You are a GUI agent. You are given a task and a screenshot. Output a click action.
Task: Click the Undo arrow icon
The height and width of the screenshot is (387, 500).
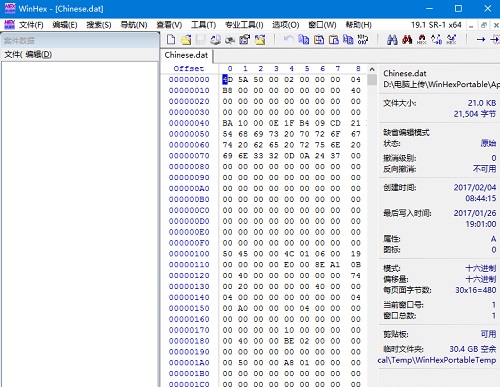click(x=289, y=40)
